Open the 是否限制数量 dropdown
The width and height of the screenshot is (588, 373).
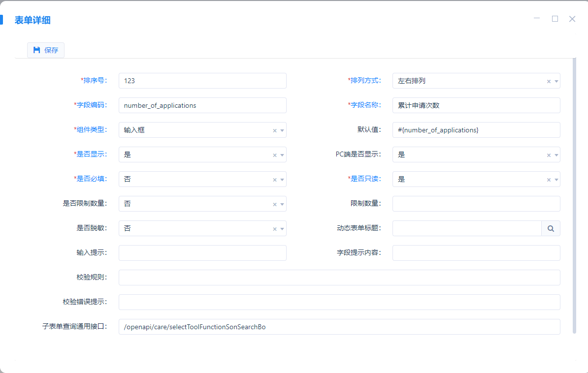coord(282,204)
